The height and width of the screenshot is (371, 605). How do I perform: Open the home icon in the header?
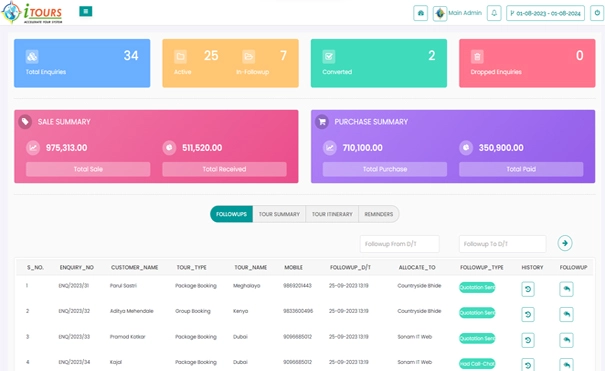coord(421,13)
